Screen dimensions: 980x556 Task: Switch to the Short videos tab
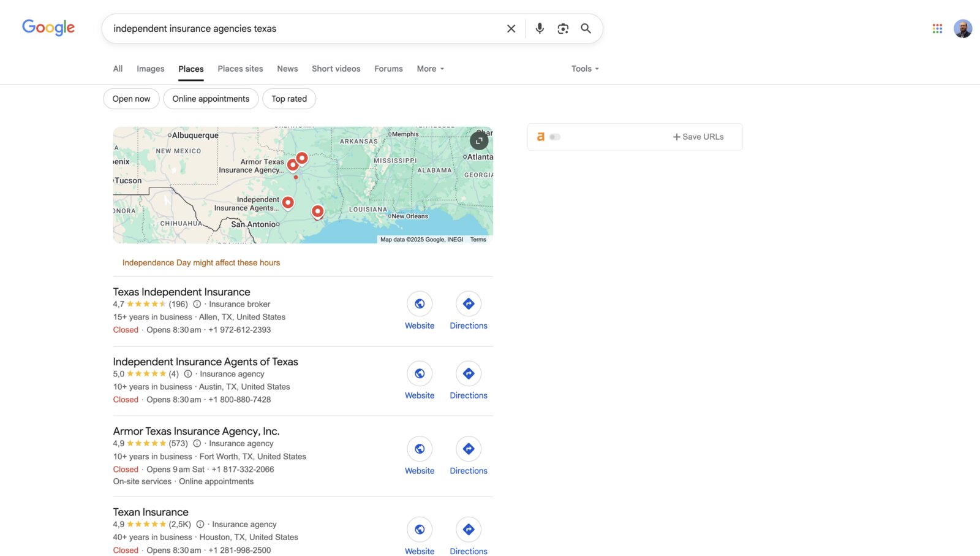point(336,69)
